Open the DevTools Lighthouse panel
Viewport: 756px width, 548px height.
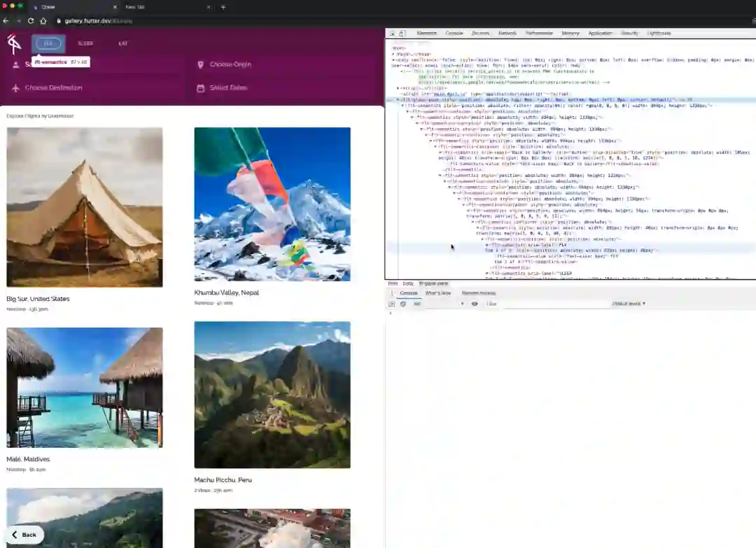tap(659, 34)
